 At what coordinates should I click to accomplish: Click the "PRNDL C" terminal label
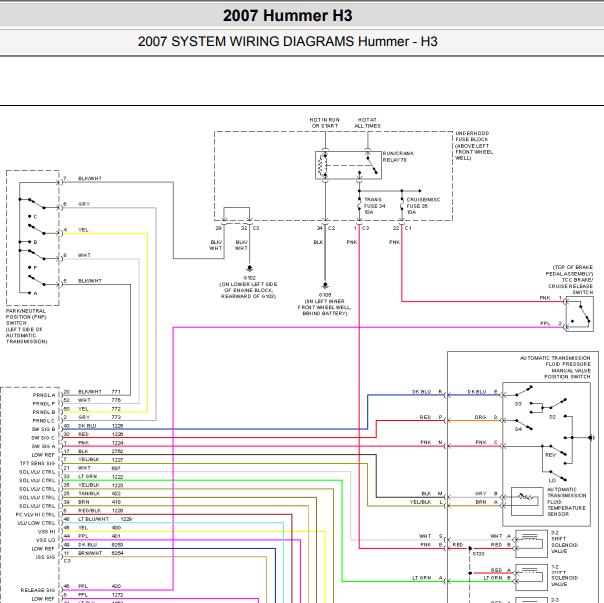[x=44, y=420]
